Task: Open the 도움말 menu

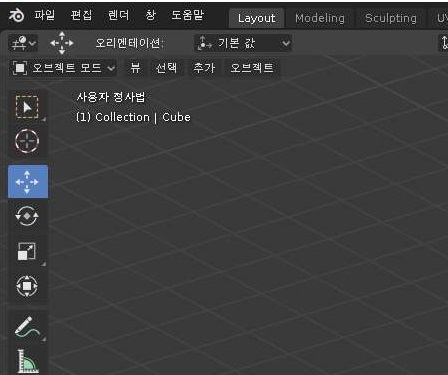Action: [x=187, y=15]
